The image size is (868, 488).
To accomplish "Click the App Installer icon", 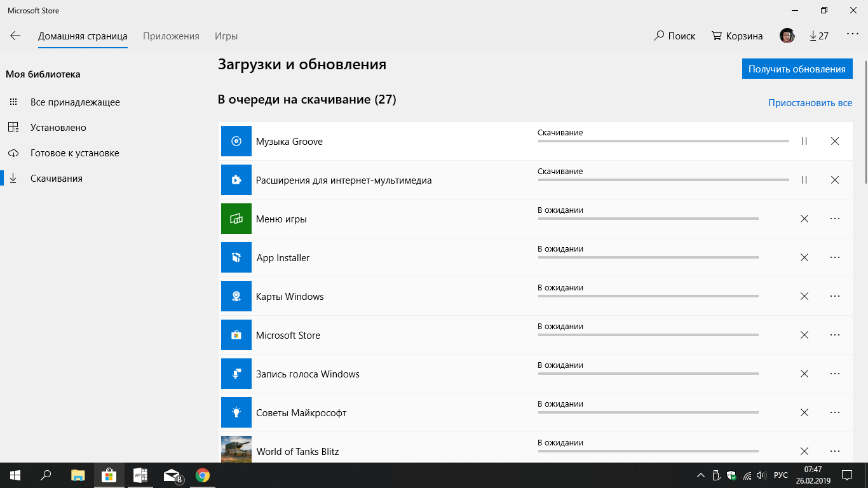I will [236, 257].
